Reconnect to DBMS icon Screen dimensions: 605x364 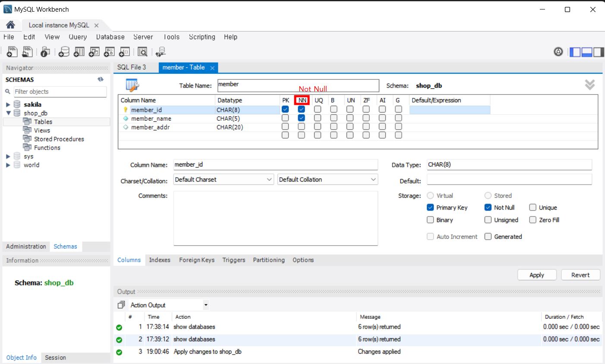click(161, 52)
